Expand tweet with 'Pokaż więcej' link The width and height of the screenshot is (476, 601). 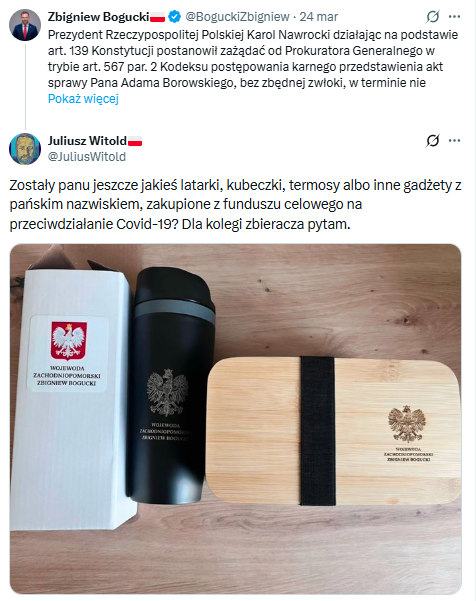pyautogui.click(x=83, y=99)
